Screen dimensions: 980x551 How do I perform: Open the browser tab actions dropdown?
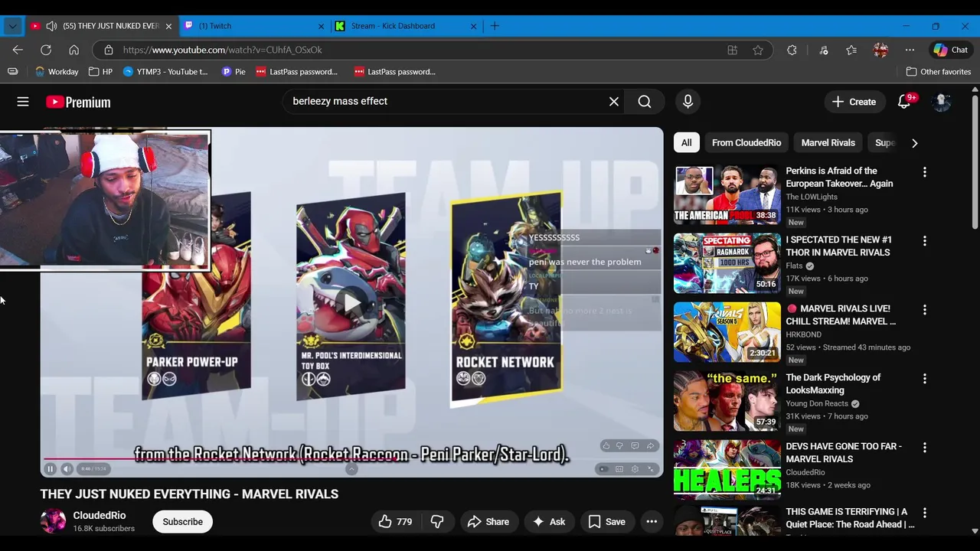pyautogui.click(x=12, y=26)
